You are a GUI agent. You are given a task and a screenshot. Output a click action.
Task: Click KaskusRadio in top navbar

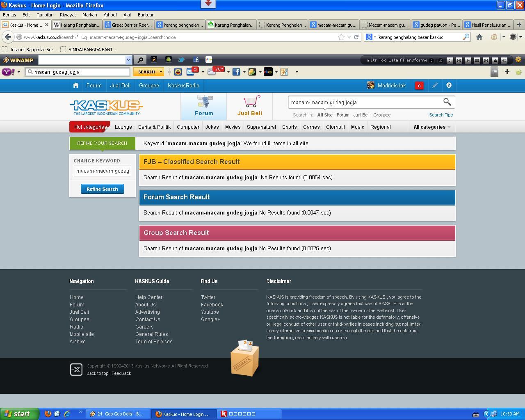coord(183,85)
